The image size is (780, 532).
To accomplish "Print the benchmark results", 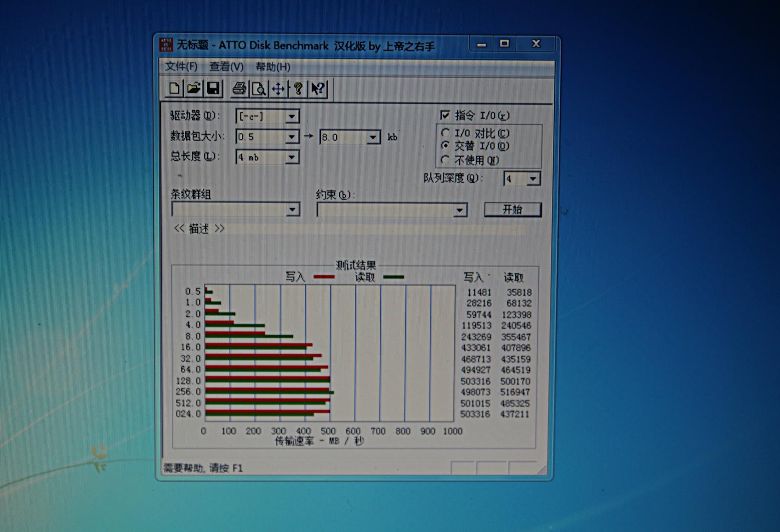I will tap(238, 89).
